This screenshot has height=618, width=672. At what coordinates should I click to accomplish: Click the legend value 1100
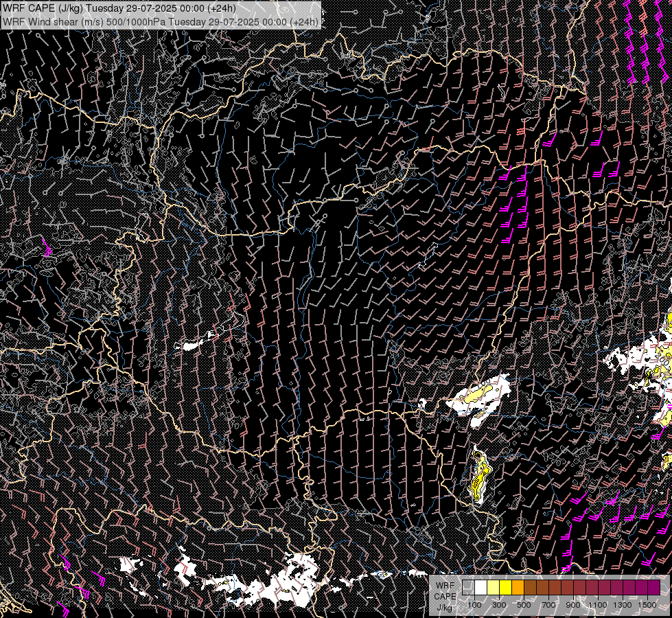click(x=597, y=605)
